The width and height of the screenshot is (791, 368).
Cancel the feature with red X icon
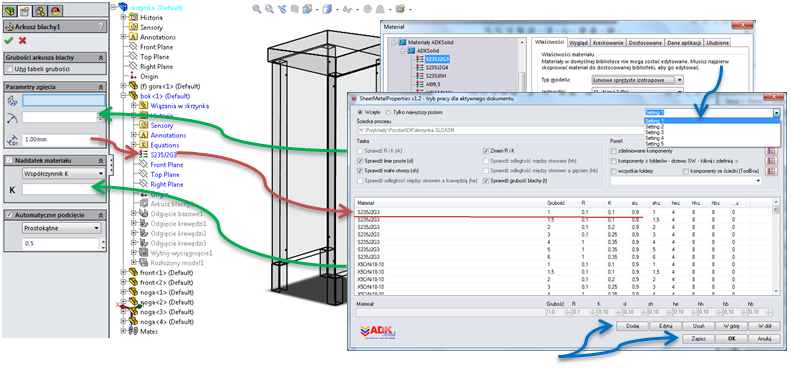(x=22, y=40)
